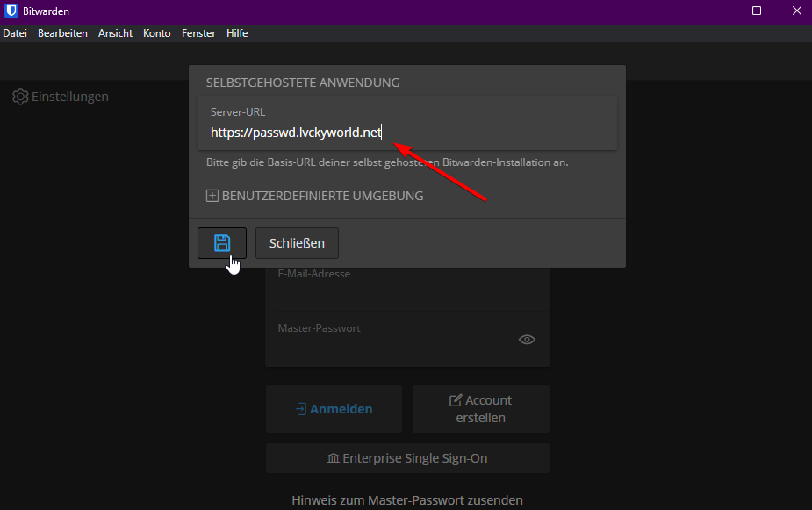Open the Hilfe menu
Screen dimensions: 812x510
237,33
